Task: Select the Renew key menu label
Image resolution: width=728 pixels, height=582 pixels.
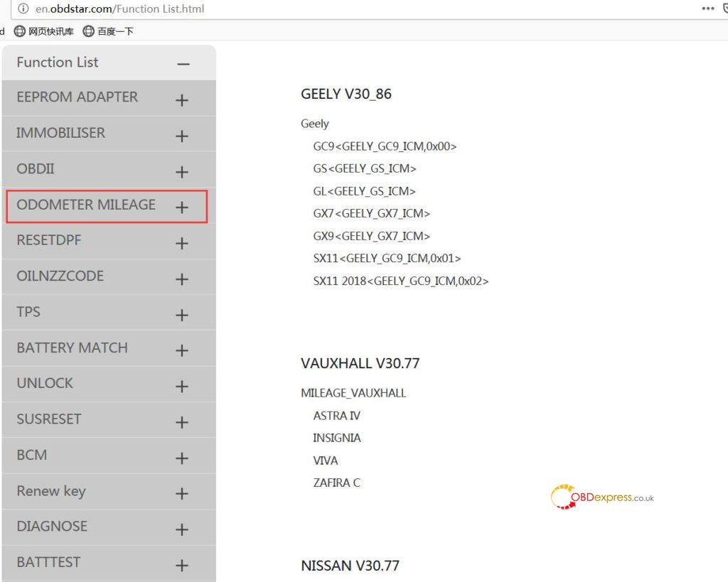Action: 51,491
